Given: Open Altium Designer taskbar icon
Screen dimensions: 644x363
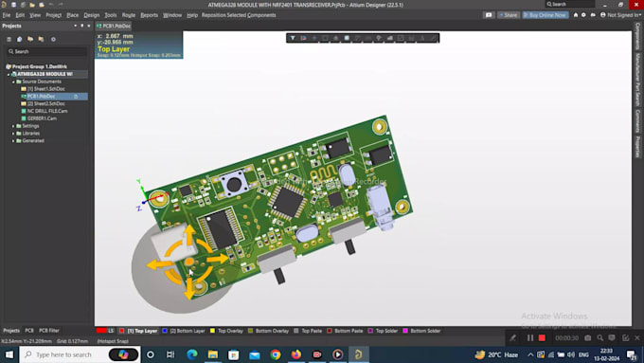Looking at the screenshot, I should click(359, 354).
